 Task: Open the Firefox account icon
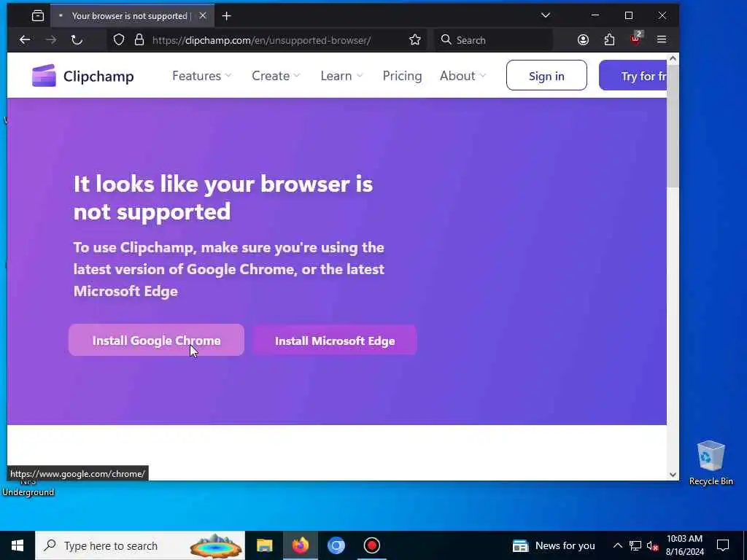point(583,40)
